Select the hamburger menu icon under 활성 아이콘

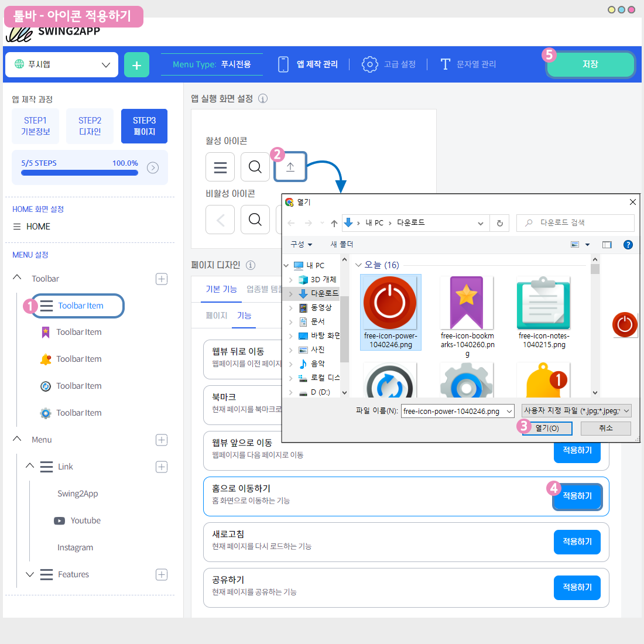pos(220,167)
